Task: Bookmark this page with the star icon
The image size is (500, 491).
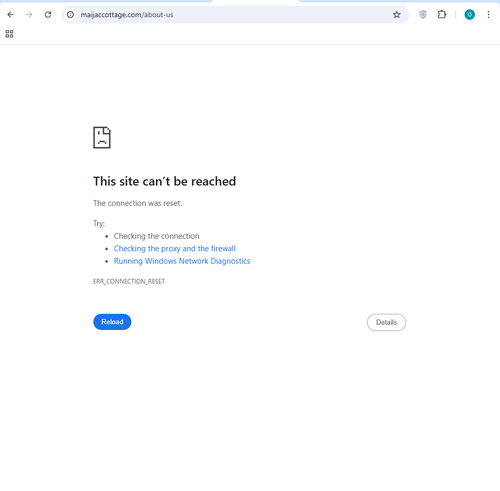Action: pos(396,15)
